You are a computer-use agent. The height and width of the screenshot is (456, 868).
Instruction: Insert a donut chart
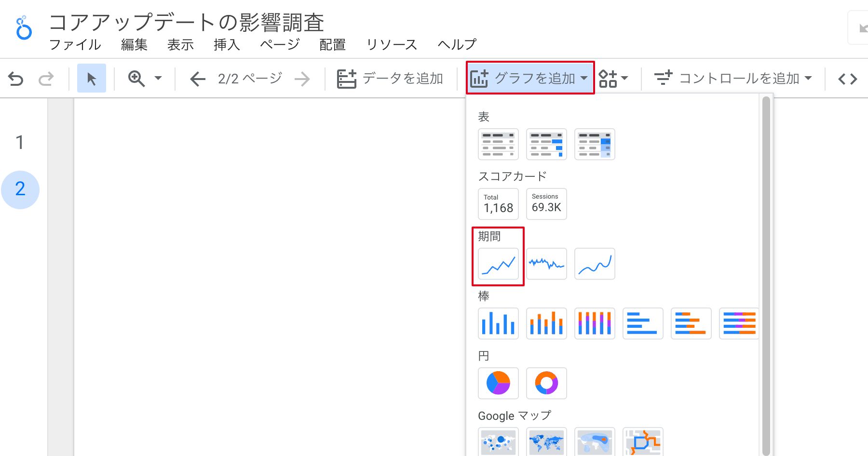[x=546, y=383]
